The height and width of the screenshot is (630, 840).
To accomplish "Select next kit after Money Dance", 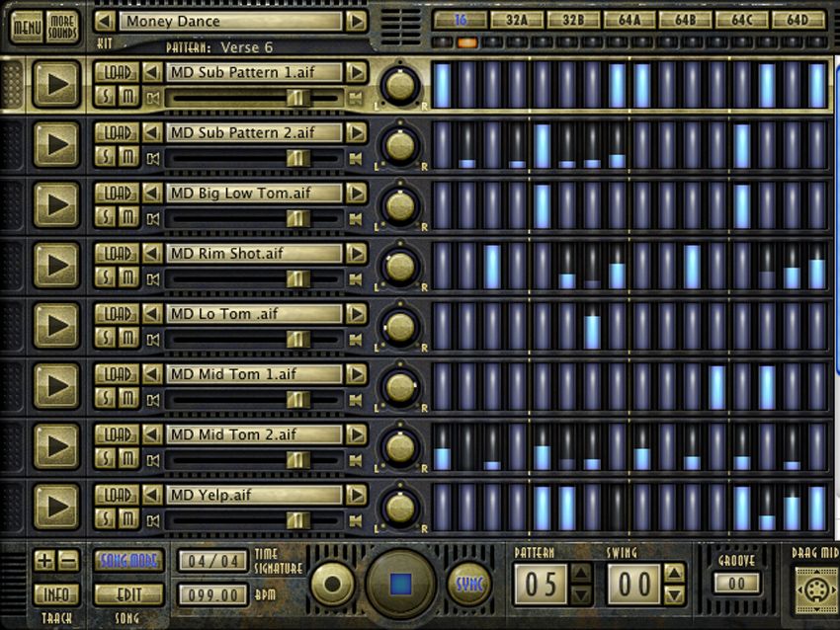I will 356,22.
